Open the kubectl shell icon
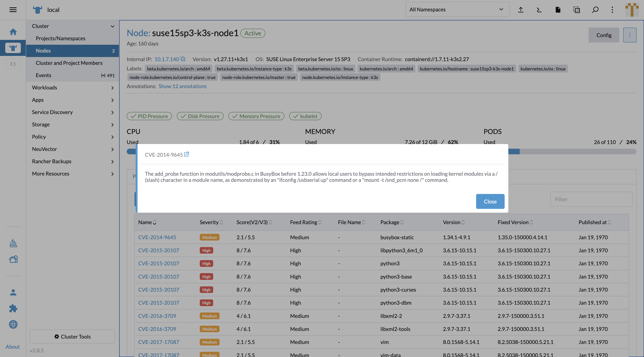 coord(539,10)
